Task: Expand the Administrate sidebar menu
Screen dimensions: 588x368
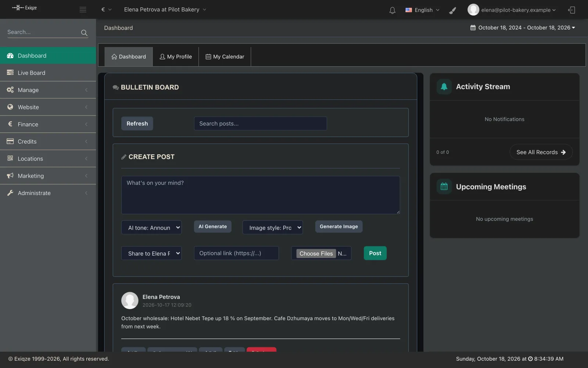Action: (x=48, y=193)
